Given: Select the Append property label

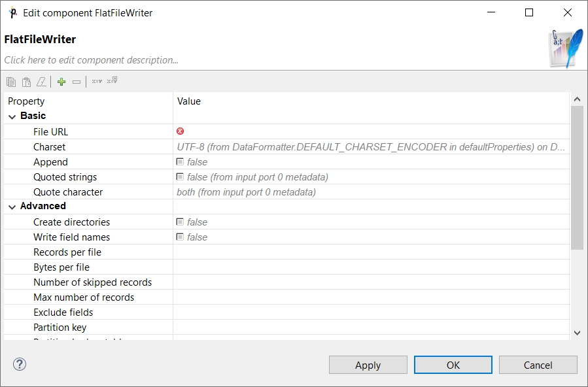Looking at the screenshot, I should pos(50,162).
